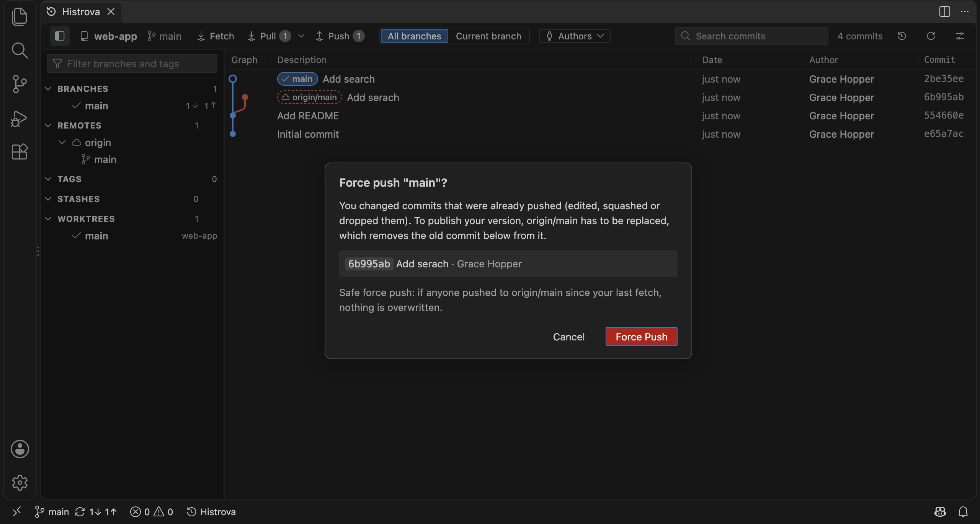Click errors and warnings count in status bar

(152, 512)
